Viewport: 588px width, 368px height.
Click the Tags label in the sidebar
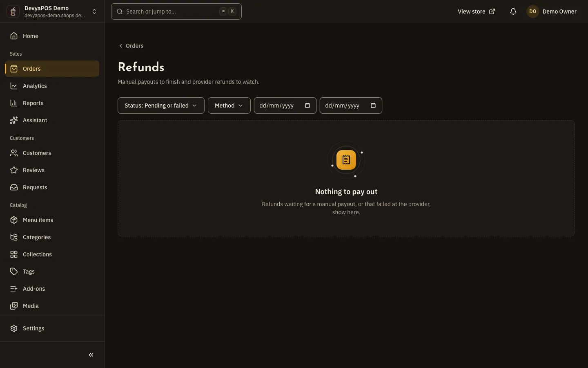(x=29, y=272)
